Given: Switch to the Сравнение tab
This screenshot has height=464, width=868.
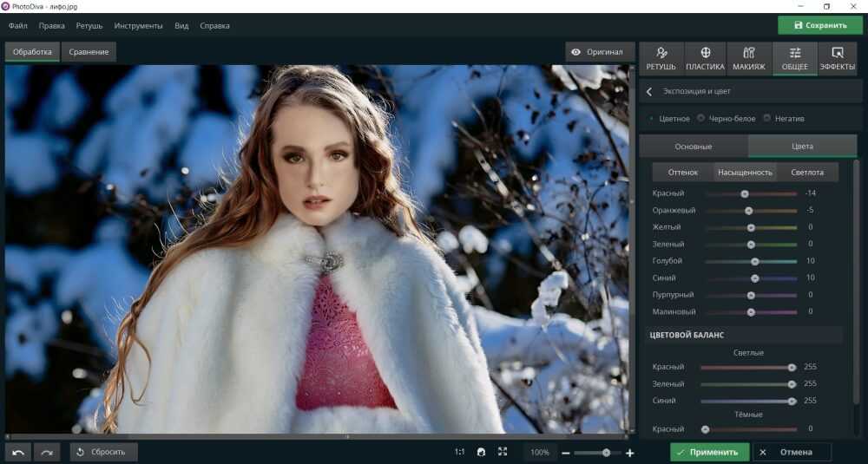Looking at the screenshot, I should click(x=89, y=52).
